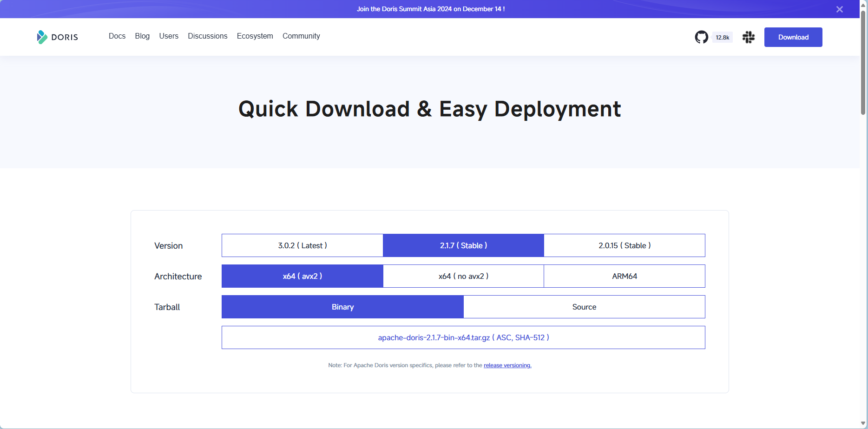The width and height of the screenshot is (868, 429).
Task: Open the Slack community icon
Action: [748, 37]
